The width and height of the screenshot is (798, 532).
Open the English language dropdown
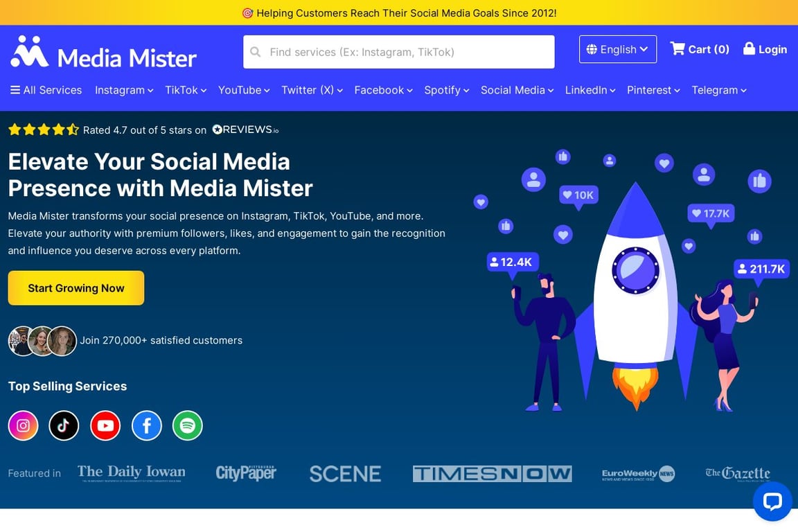618,49
